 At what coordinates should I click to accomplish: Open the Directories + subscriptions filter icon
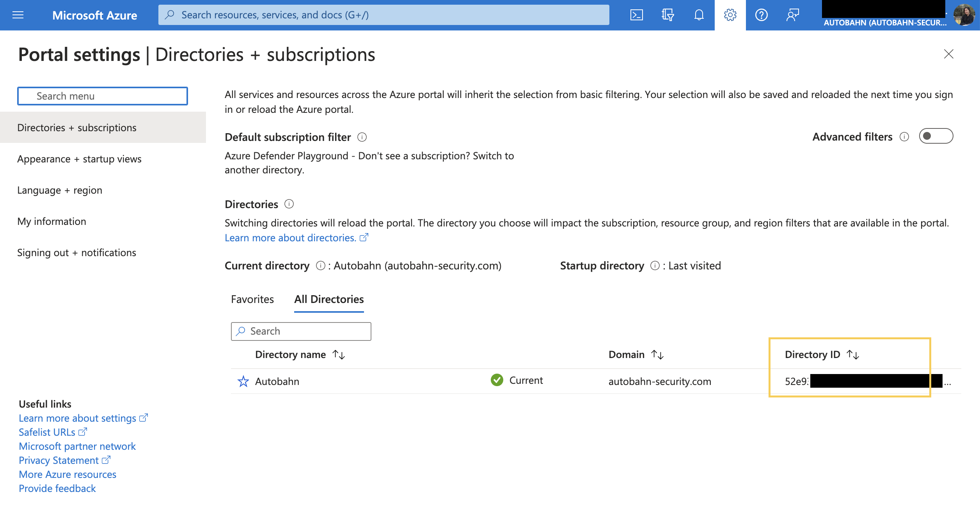pyautogui.click(x=668, y=15)
